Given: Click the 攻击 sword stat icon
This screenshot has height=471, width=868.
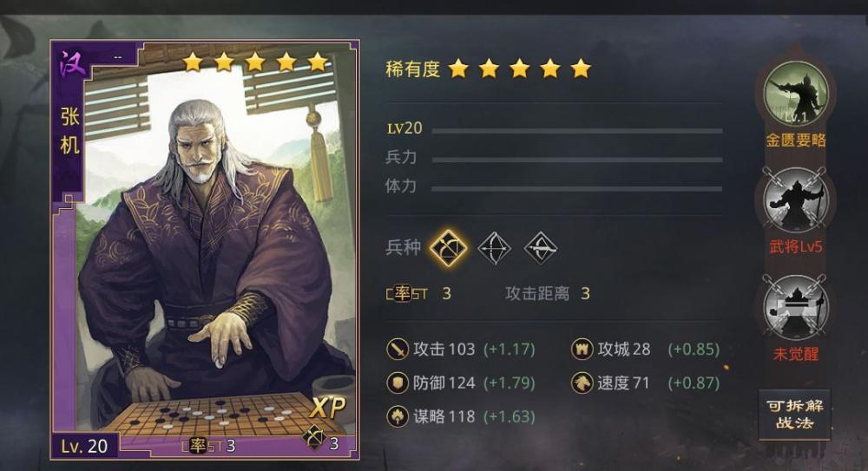Looking at the screenshot, I should click(x=397, y=350).
